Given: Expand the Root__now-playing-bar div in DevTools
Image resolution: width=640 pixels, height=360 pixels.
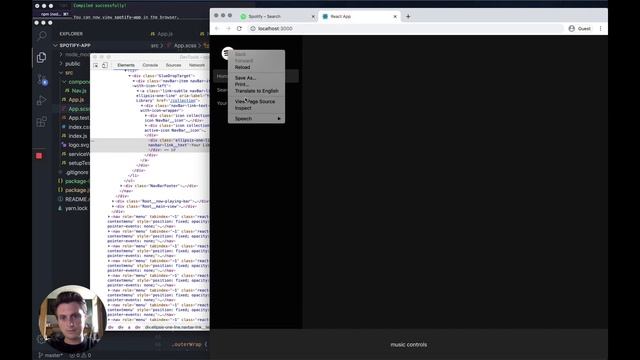Looking at the screenshot, I should pos(113,201).
